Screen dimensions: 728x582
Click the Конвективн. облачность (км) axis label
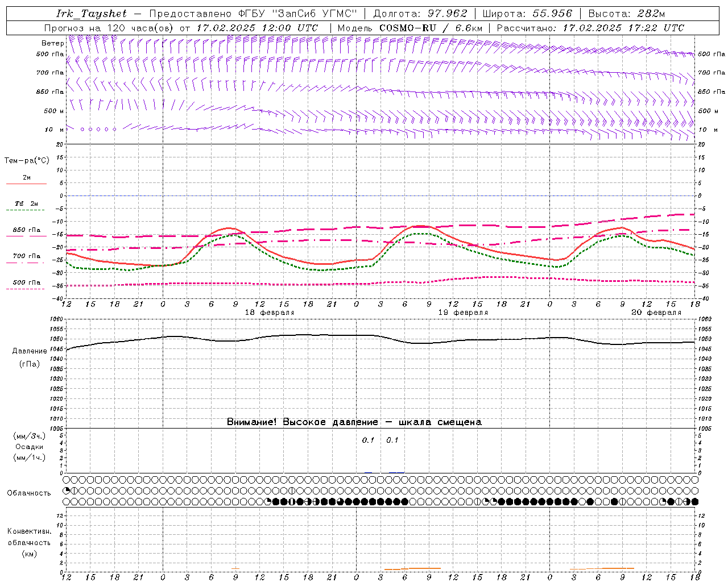click(29, 542)
